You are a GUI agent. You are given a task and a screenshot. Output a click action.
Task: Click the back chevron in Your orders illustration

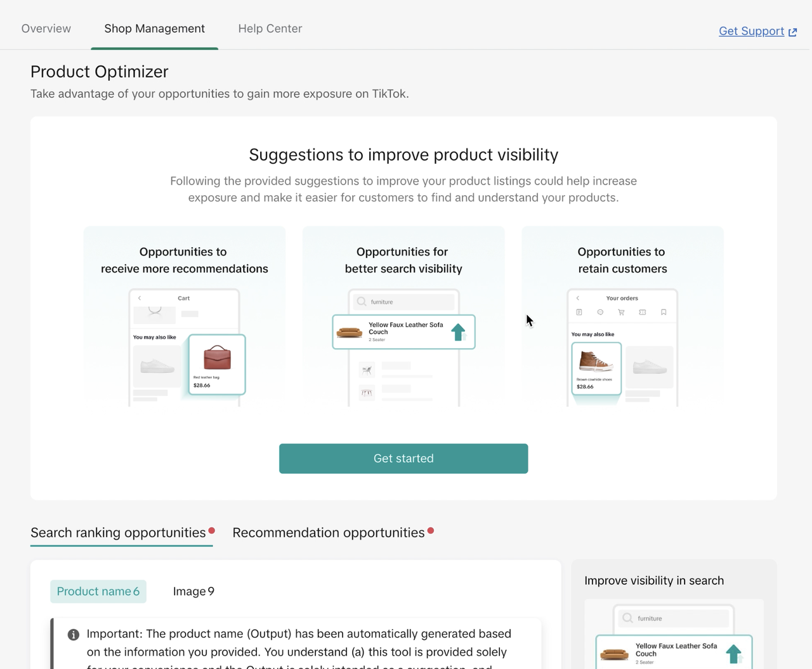(x=578, y=298)
